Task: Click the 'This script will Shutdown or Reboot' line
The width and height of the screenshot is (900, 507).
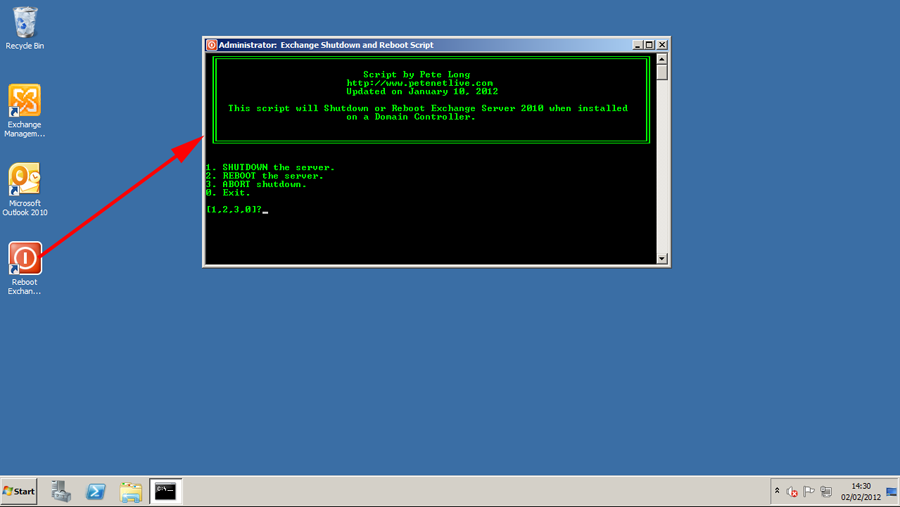Action: click(x=428, y=109)
